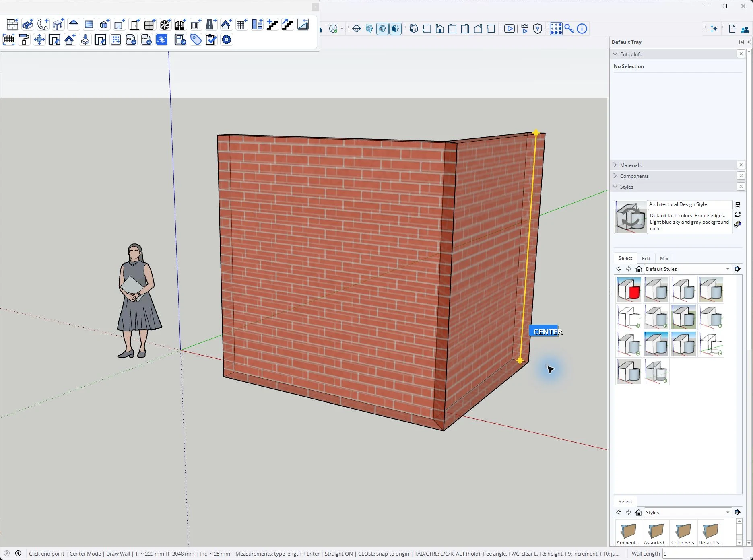Click the create new style button
Screen dimensions: 753x560
point(738,224)
